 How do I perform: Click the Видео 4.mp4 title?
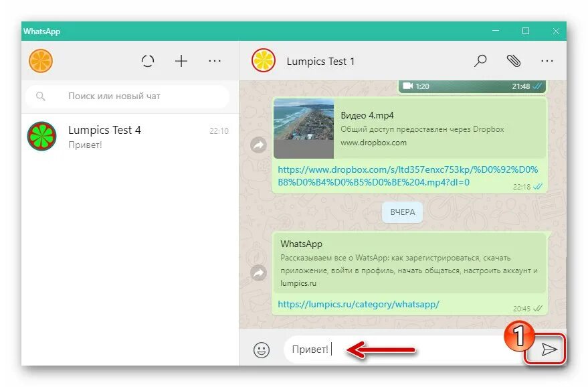(x=367, y=115)
